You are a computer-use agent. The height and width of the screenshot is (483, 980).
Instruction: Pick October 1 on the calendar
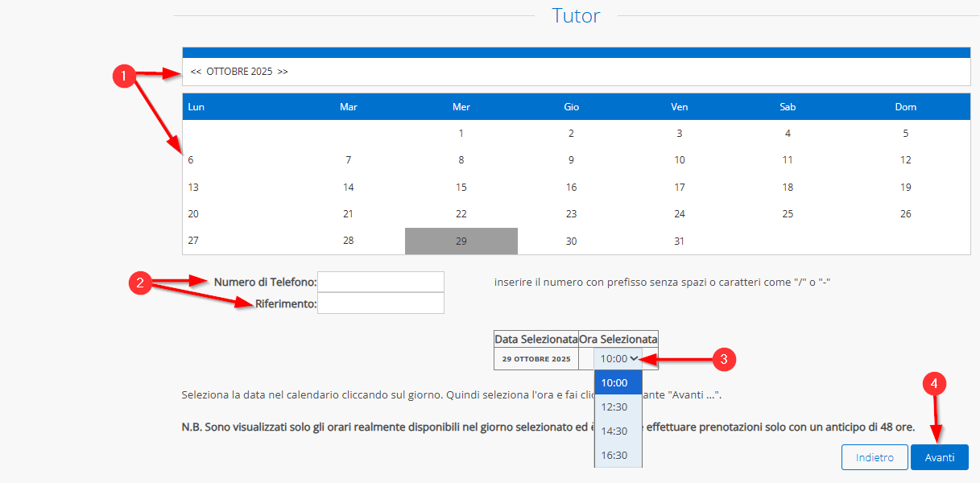(461, 134)
